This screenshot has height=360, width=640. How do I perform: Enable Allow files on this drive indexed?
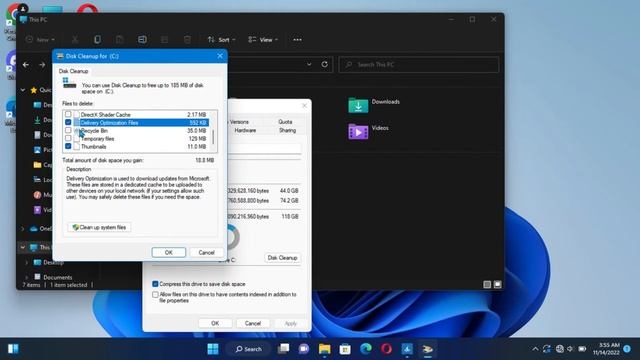click(x=155, y=294)
